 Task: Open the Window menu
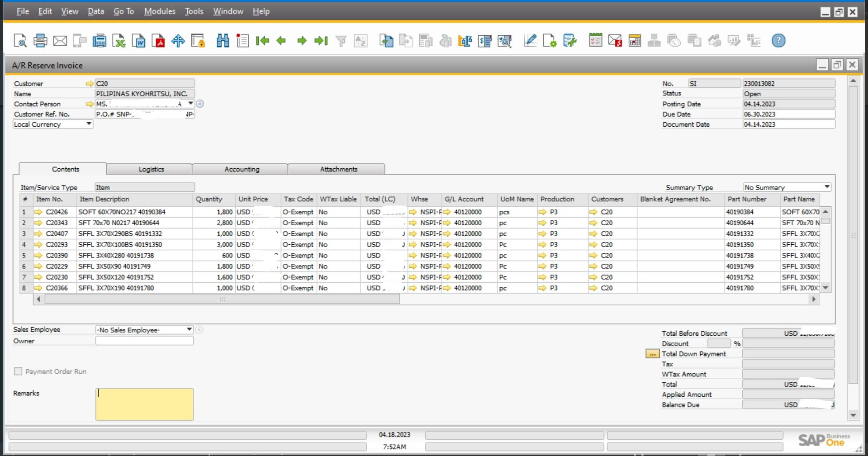coord(228,11)
